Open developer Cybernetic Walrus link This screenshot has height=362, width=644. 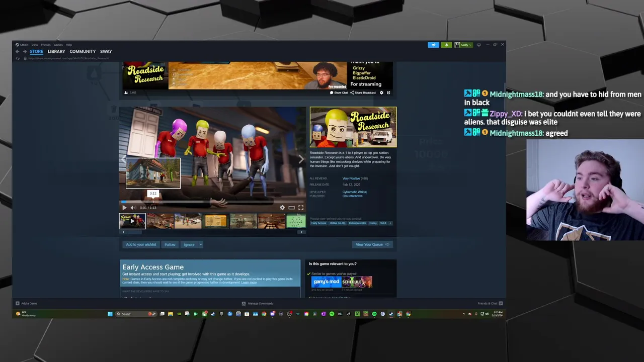pyautogui.click(x=355, y=192)
